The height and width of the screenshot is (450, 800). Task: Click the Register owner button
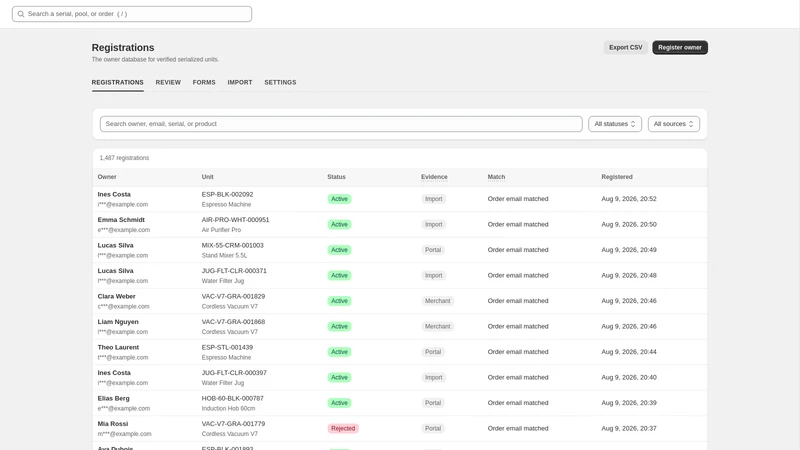(680, 47)
